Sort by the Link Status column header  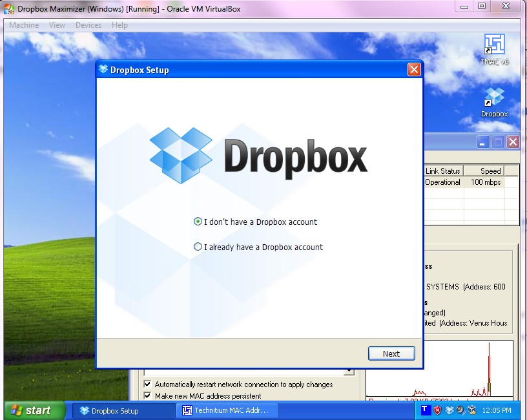pyautogui.click(x=444, y=171)
